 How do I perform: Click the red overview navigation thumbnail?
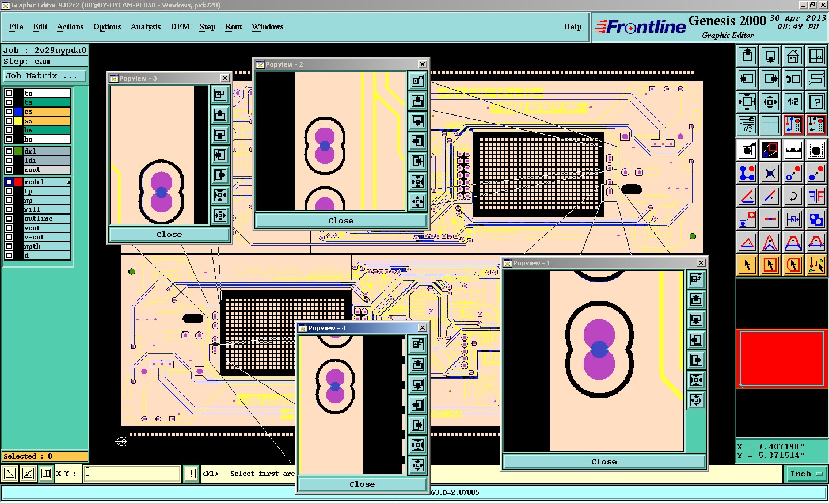tap(782, 358)
